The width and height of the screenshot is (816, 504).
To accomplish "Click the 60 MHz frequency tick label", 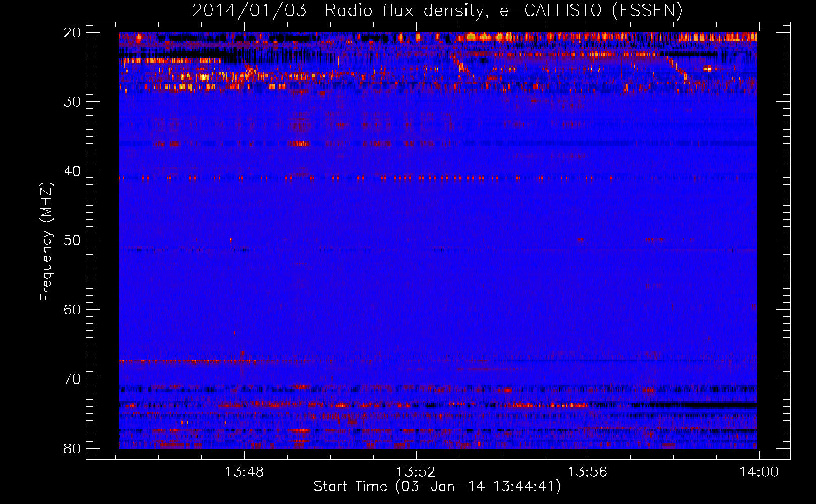I will coord(72,309).
